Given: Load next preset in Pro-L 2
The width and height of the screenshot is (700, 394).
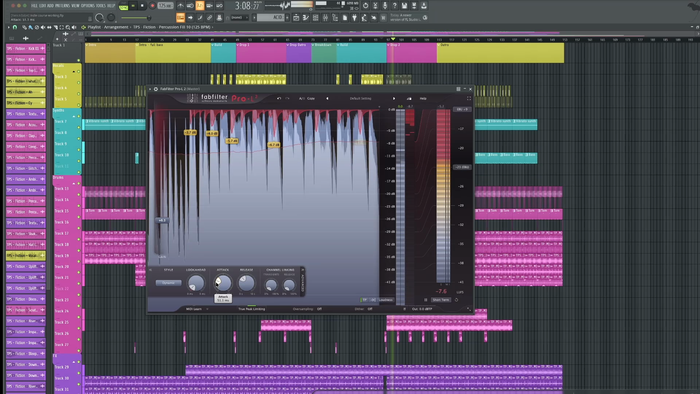Looking at the screenshot, I should click(394, 98).
